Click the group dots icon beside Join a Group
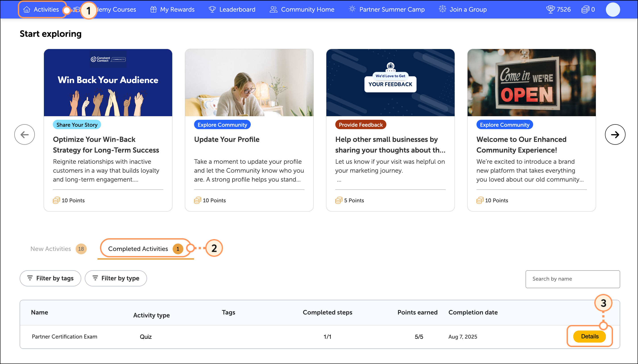 [443, 9]
